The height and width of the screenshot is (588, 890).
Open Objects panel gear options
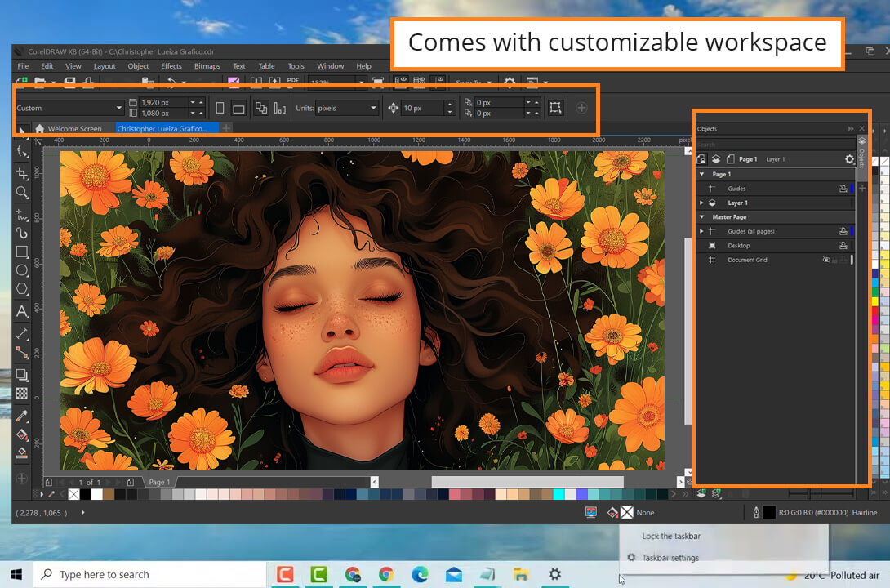tap(848, 159)
